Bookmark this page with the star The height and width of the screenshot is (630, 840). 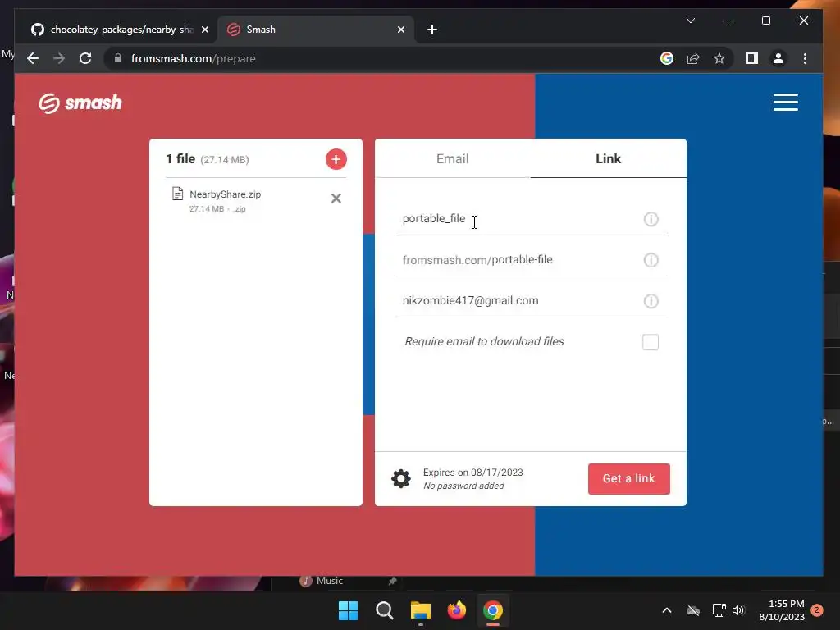click(719, 58)
